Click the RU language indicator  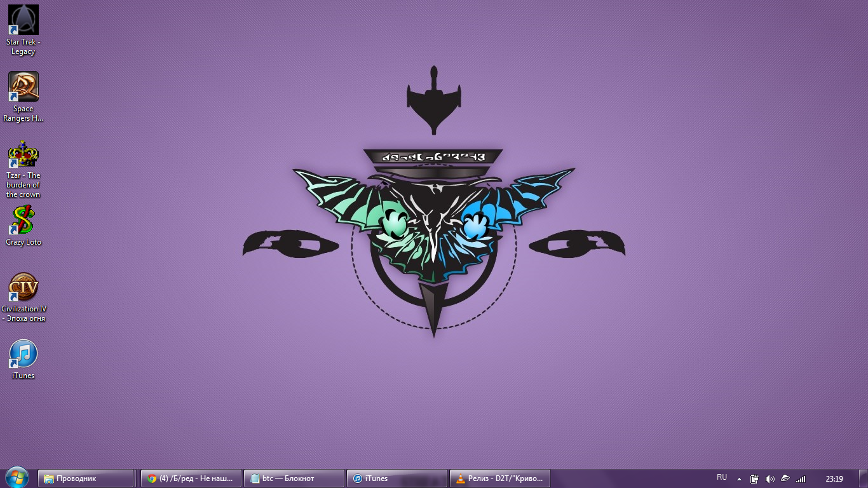(x=722, y=478)
